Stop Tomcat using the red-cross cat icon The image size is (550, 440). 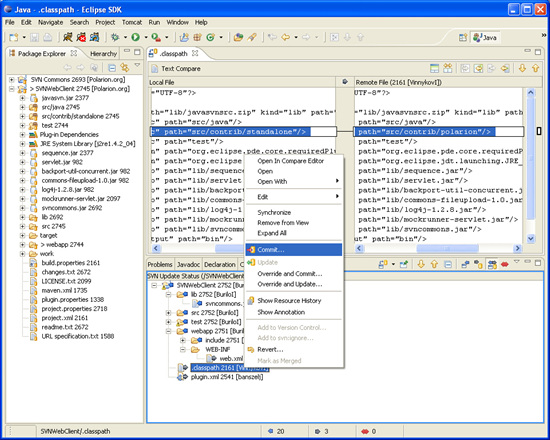click(x=81, y=37)
